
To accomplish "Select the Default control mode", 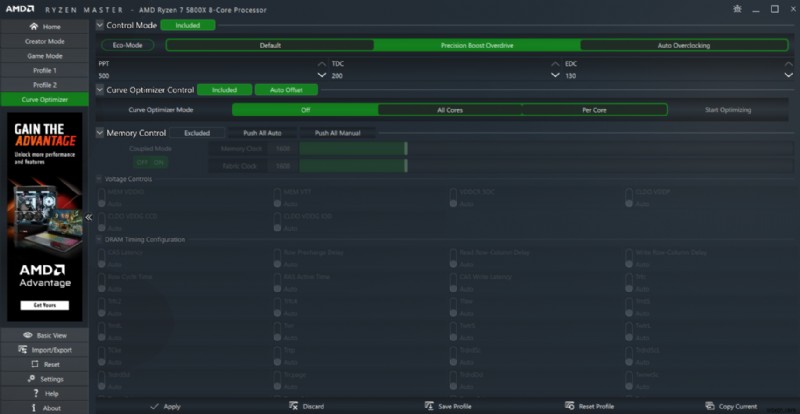I will pyautogui.click(x=270, y=45).
